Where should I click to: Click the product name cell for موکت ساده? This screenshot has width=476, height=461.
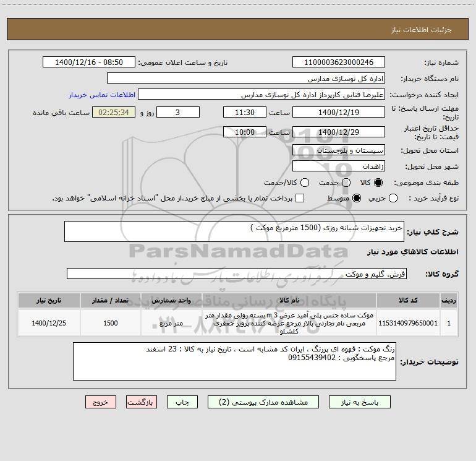pyautogui.click(x=289, y=323)
